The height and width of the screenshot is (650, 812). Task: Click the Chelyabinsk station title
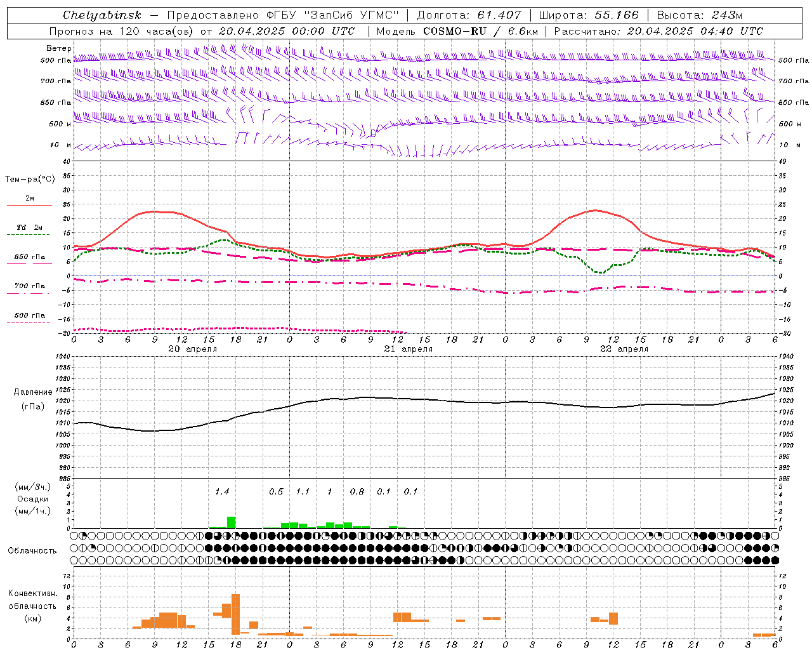(101, 15)
